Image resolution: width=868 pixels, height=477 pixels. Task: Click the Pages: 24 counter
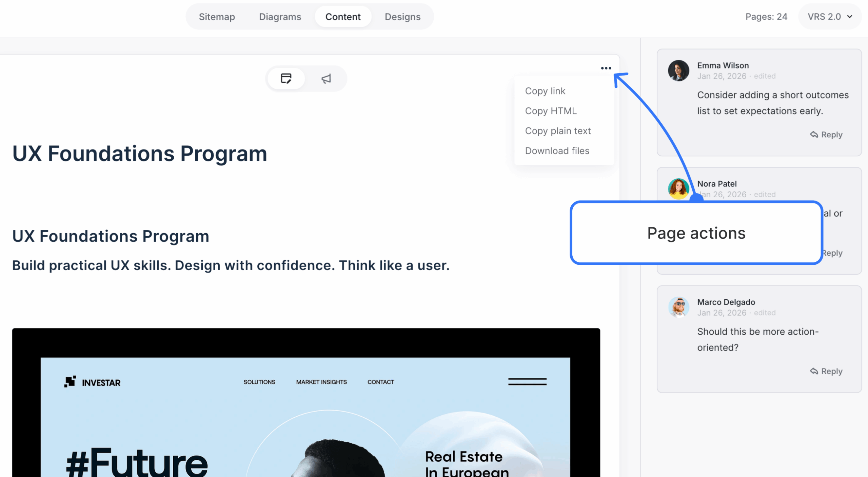(766, 17)
